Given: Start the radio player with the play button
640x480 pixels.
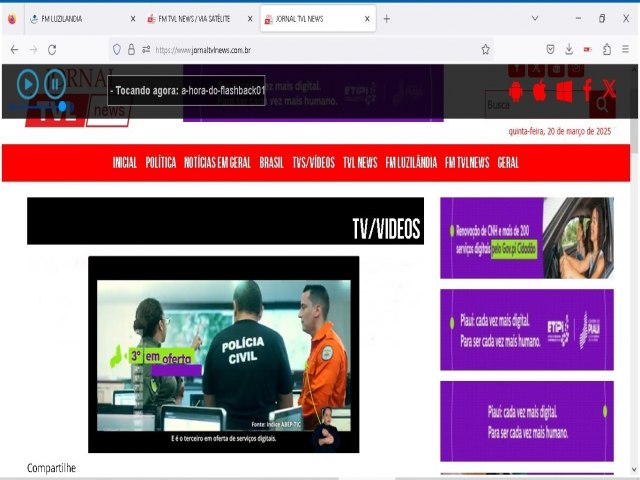Looking at the screenshot, I should pos(28,84).
